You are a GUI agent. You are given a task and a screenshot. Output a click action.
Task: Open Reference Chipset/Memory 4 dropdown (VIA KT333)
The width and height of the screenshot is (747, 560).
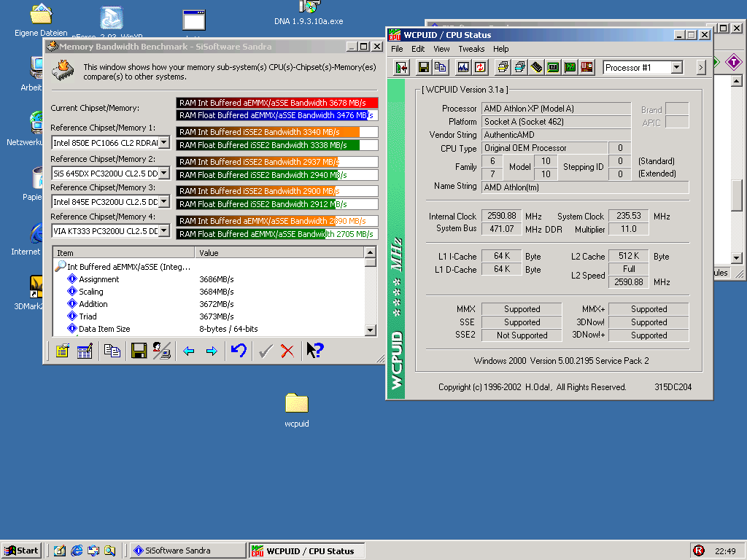click(x=163, y=231)
